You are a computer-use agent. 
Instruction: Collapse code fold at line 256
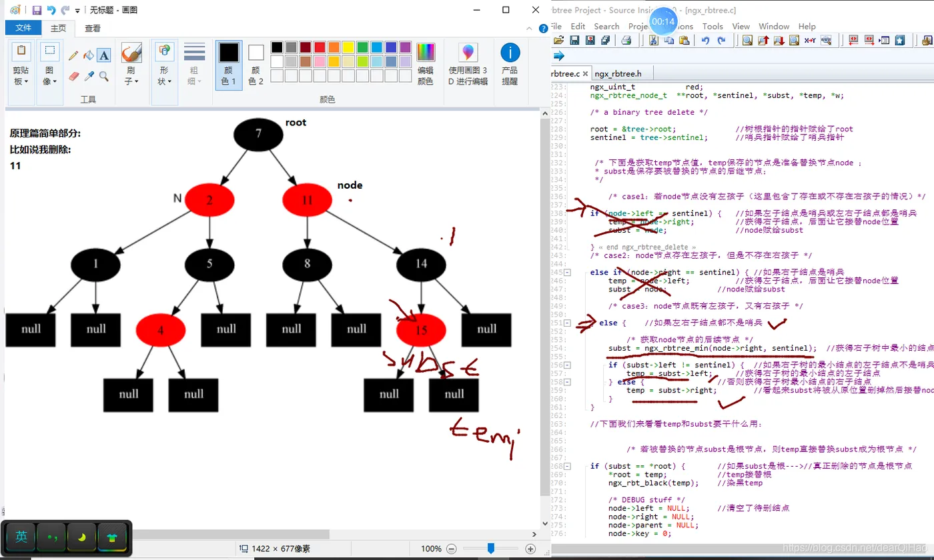point(568,365)
